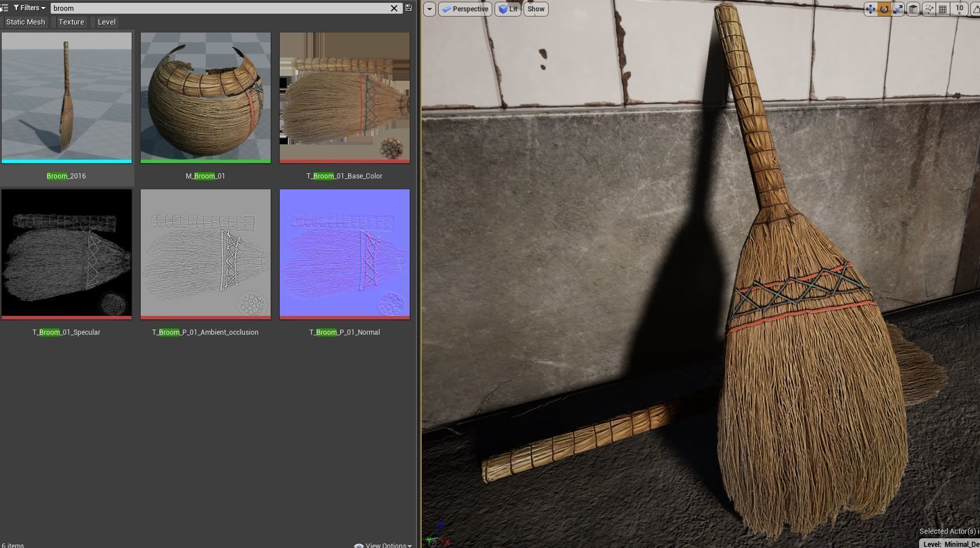Click the M_Broom_01 asset name
Image resolution: width=980 pixels, height=548 pixels.
click(205, 176)
